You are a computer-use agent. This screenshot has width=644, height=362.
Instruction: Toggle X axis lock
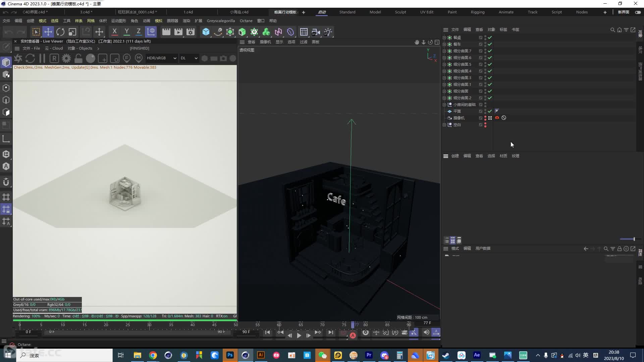[x=114, y=32]
